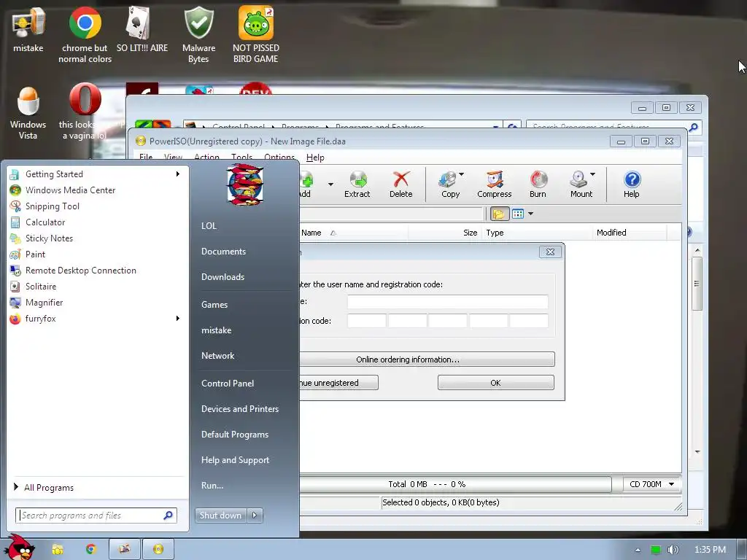Click the Start menu user picture
Viewport: 747px width, 560px height.
[245, 184]
